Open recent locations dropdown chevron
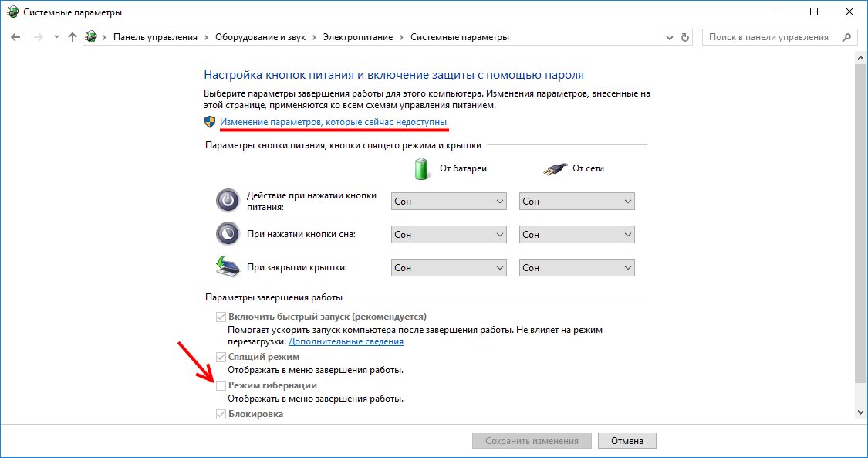This screenshot has height=458, width=868. [56, 37]
